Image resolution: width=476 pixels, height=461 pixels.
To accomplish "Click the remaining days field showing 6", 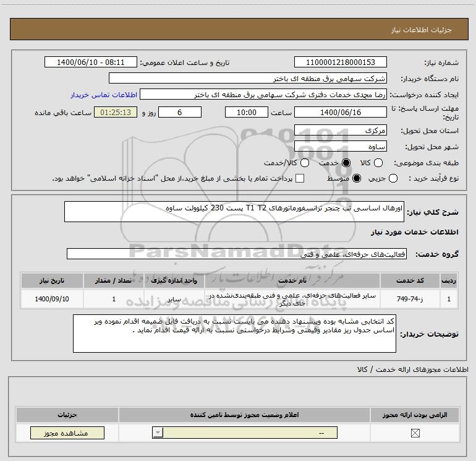I will 180,112.
